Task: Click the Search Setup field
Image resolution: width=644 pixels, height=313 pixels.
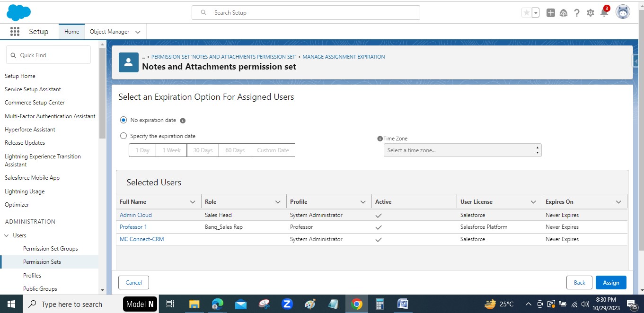Action: (306, 13)
